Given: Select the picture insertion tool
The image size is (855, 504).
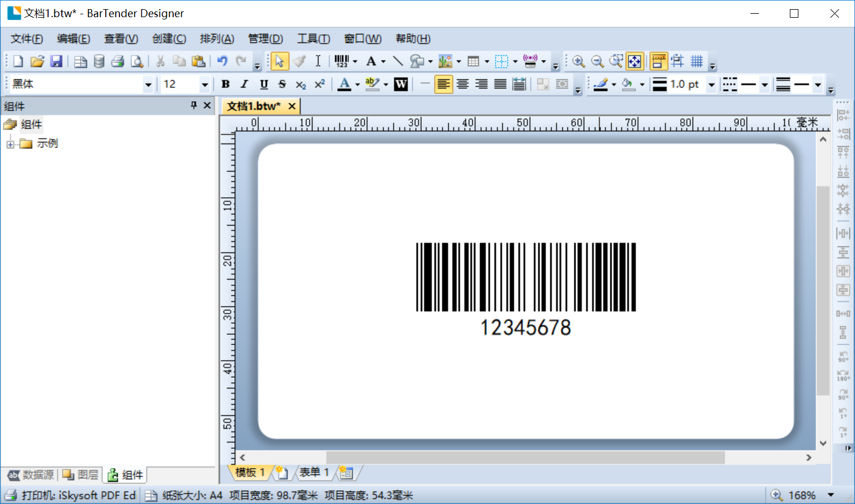Looking at the screenshot, I should click(x=445, y=61).
